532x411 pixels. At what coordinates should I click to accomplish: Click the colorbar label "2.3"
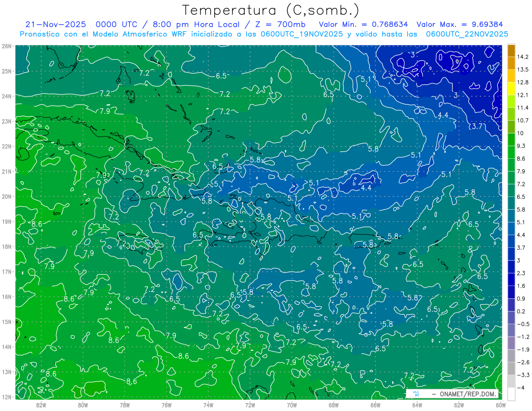click(x=522, y=273)
